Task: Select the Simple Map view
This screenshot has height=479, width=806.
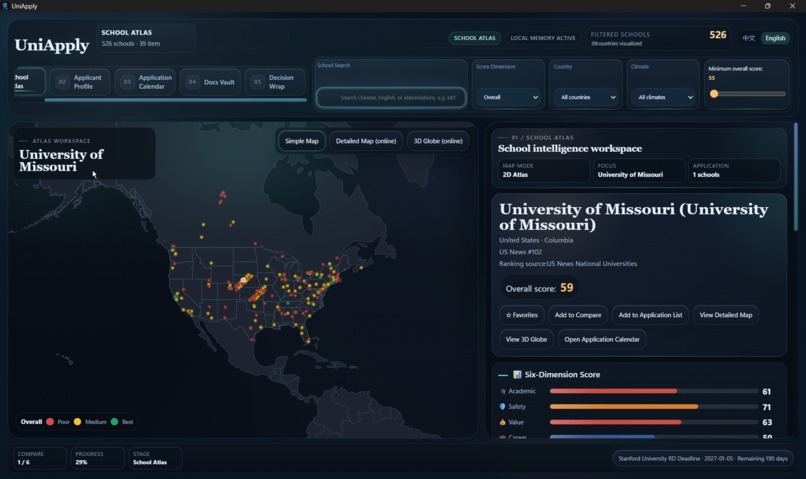Action: point(302,141)
